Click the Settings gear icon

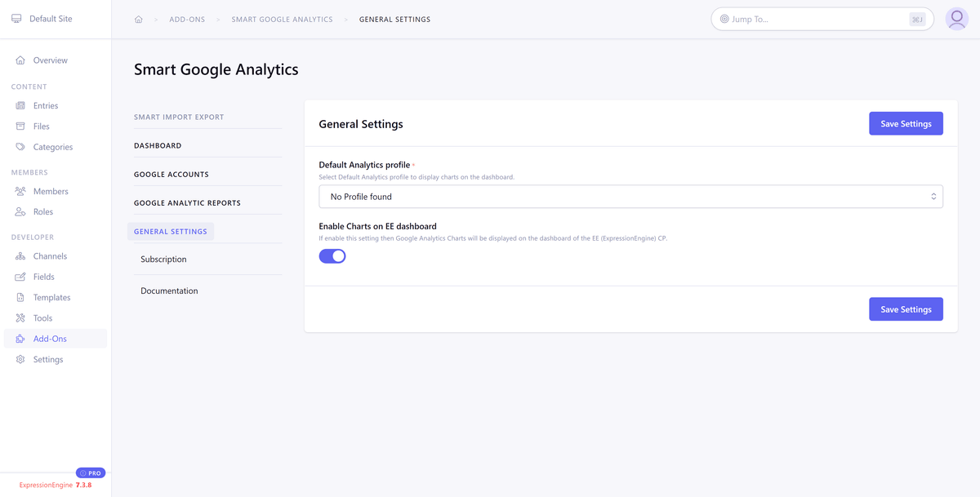tap(20, 359)
